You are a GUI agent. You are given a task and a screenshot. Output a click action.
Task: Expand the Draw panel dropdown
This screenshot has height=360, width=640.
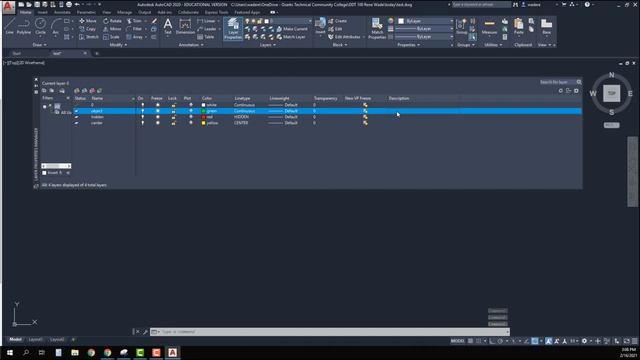point(40,45)
